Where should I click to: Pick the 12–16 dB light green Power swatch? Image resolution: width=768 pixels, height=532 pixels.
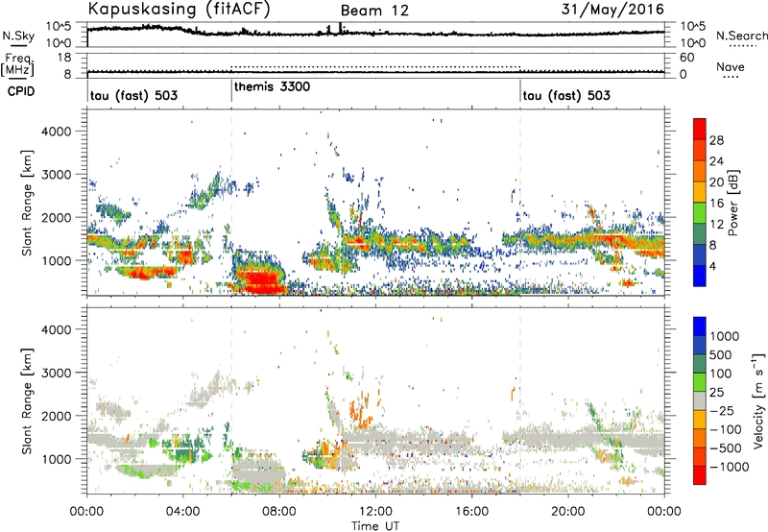[700, 212]
